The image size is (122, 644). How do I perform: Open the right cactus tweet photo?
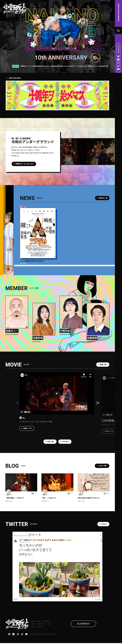pyautogui.click(x=80, y=579)
